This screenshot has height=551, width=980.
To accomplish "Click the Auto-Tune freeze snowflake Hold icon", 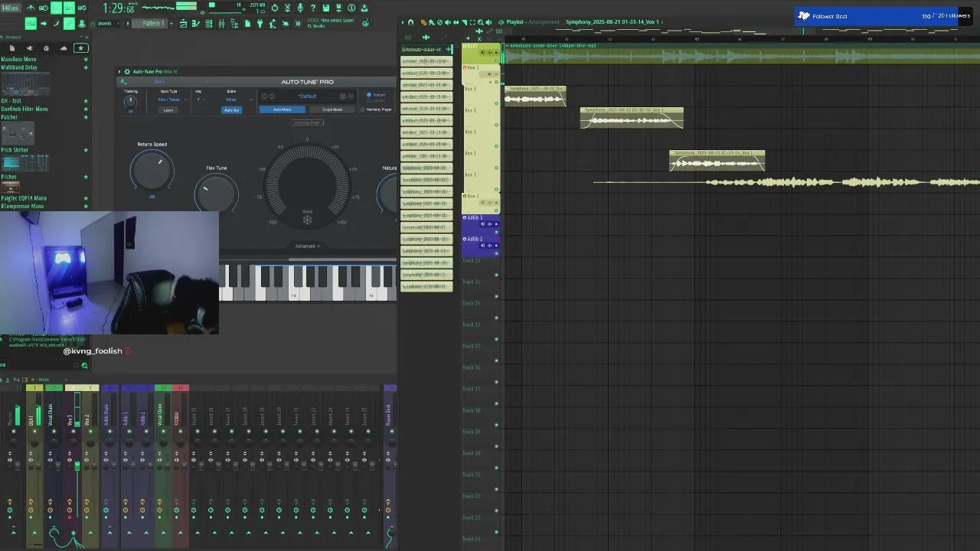I will (x=307, y=220).
